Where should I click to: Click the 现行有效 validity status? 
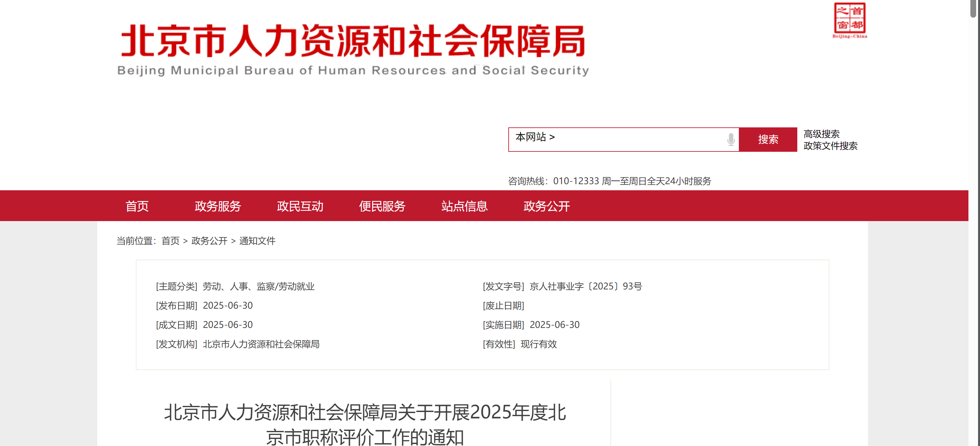pos(538,344)
